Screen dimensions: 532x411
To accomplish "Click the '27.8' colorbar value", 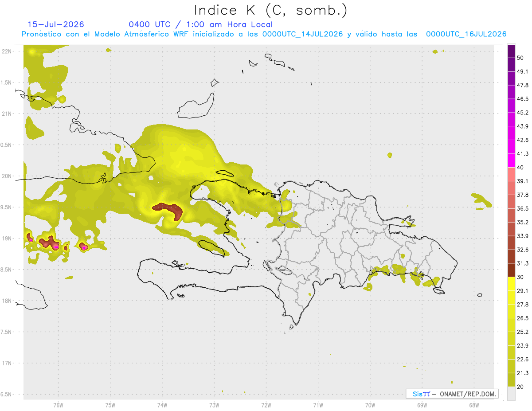I will click(523, 305).
